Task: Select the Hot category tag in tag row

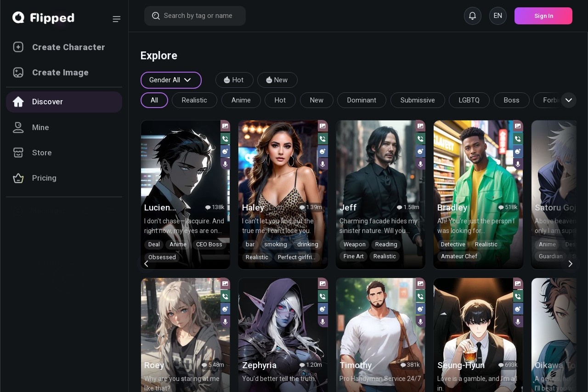Action: point(280,100)
